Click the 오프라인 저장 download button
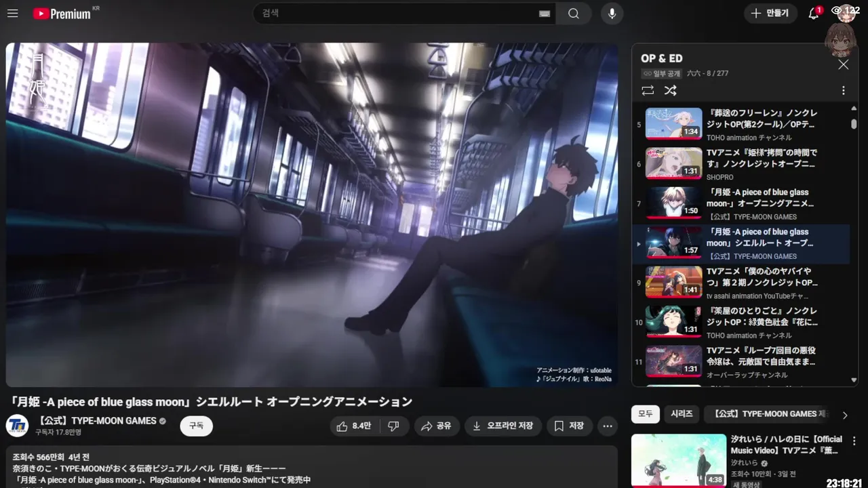The image size is (868, 488). tap(503, 426)
